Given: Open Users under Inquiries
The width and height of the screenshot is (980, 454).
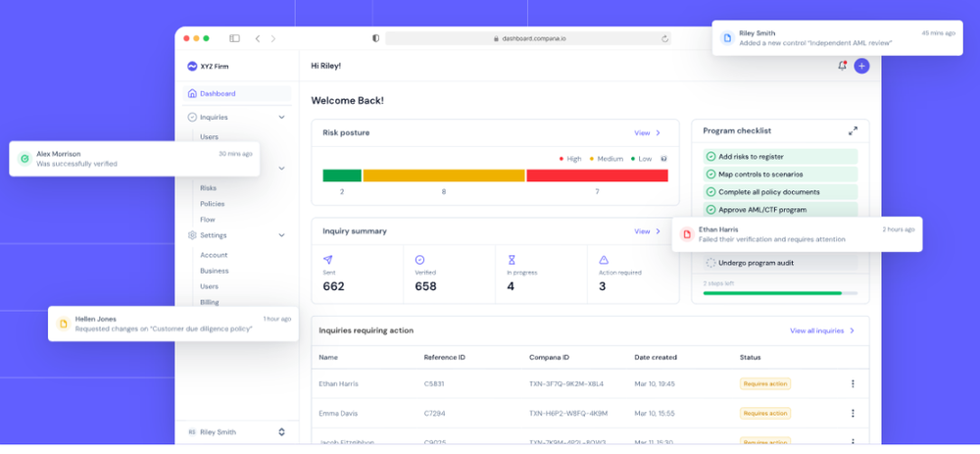Looking at the screenshot, I should click(210, 137).
